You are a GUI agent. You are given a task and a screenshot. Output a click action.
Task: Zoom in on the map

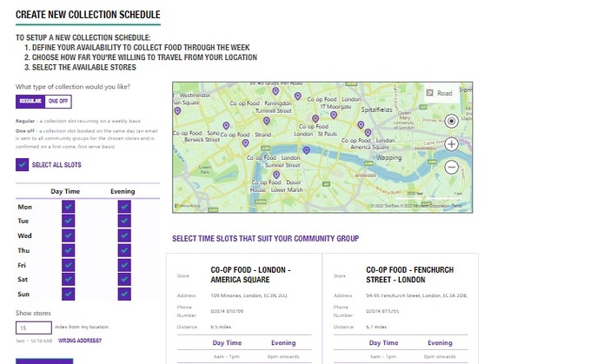tap(451, 144)
